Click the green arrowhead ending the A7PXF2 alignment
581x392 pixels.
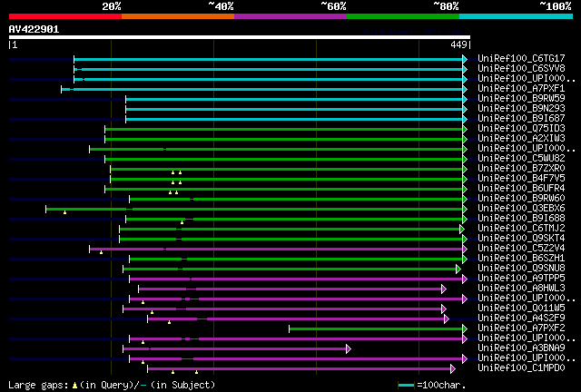[x=465, y=329]
